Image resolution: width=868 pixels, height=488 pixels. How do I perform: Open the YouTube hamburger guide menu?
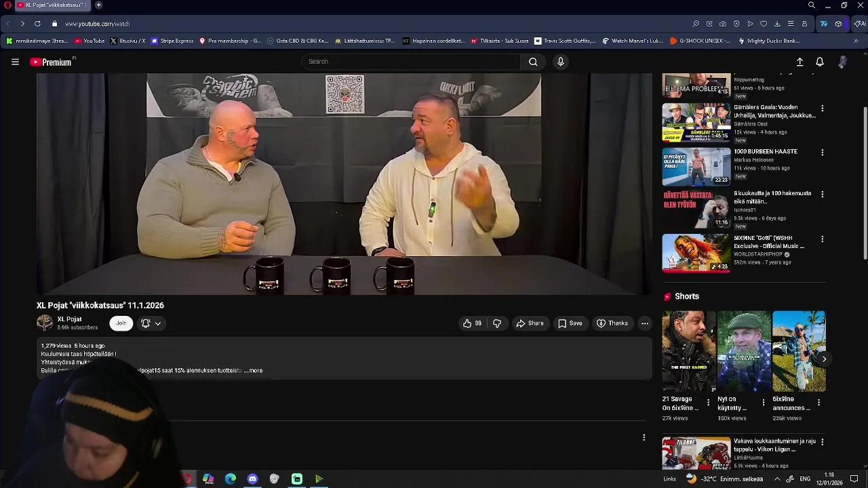(x=15, y=62)
